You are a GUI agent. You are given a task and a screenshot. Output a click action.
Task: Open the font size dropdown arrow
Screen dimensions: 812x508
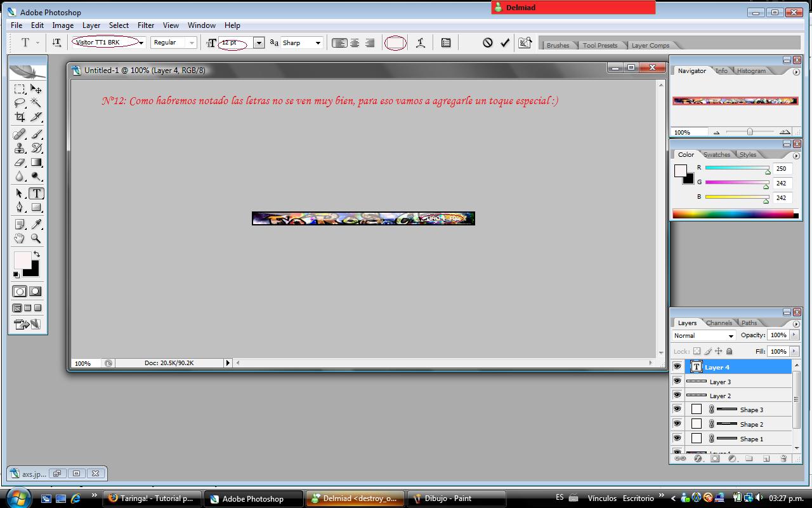click(x=259, y=43)
